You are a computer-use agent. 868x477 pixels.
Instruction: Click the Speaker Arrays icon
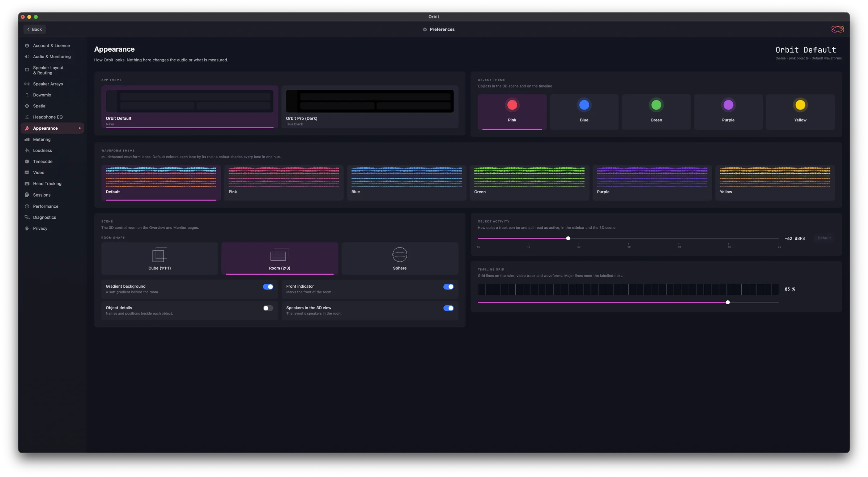point(27,84)
